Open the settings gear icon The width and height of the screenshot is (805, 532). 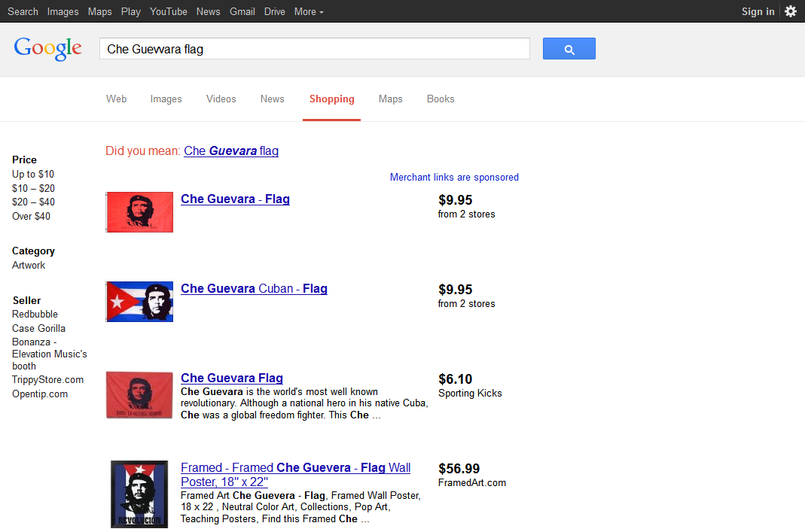coord(791,11)
